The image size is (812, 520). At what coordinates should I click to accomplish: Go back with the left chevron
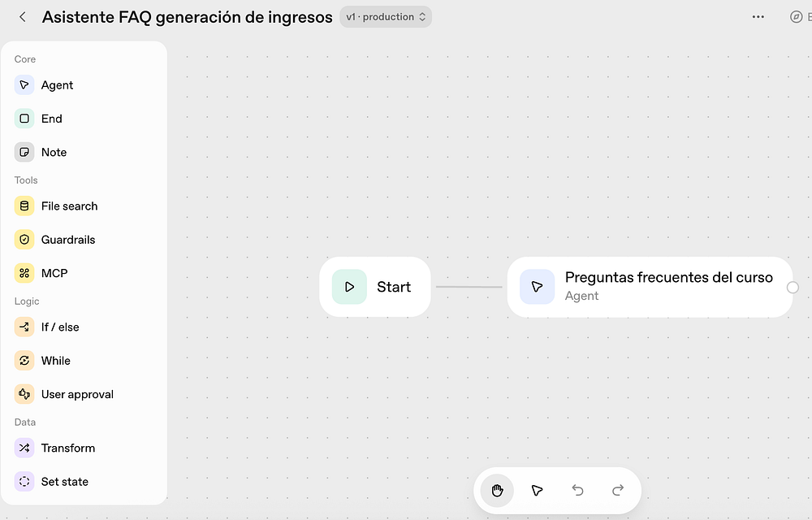[x=23, y=17]
